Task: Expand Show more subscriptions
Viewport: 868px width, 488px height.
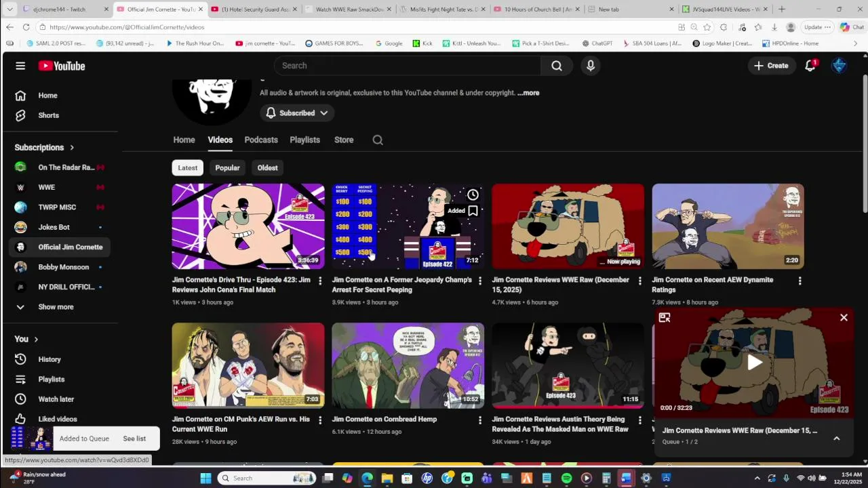Action: pos(60,307)
